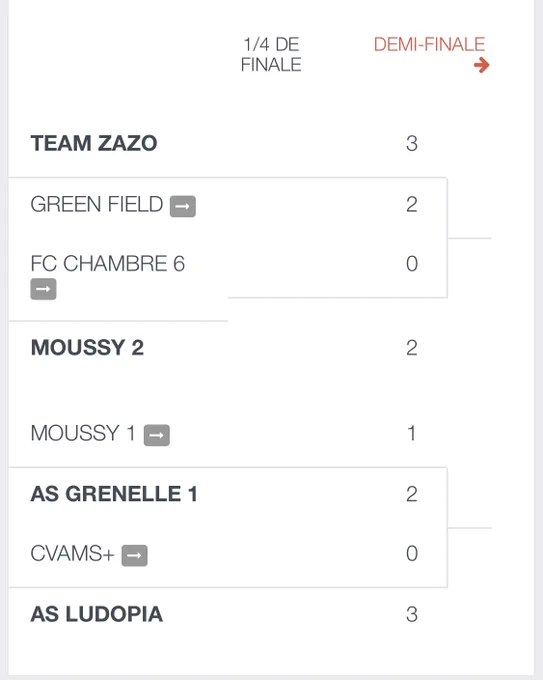
Task: Click CVAMS+ score 0
Action: pos(412,553)
